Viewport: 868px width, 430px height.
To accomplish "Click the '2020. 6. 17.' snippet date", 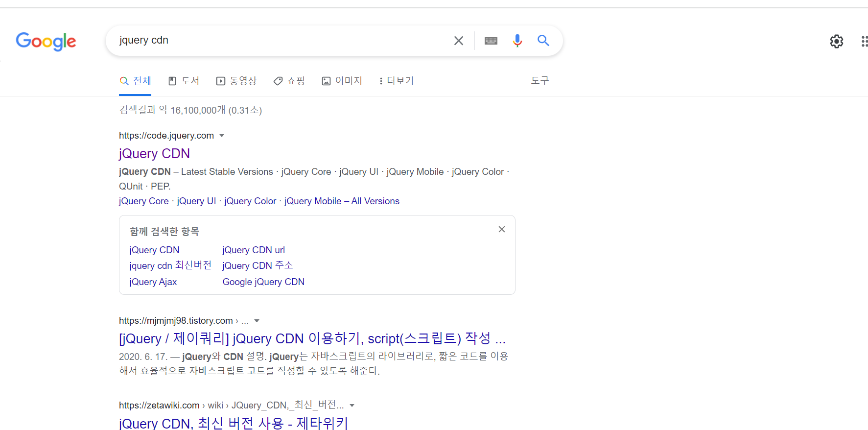I will point(143,357).
